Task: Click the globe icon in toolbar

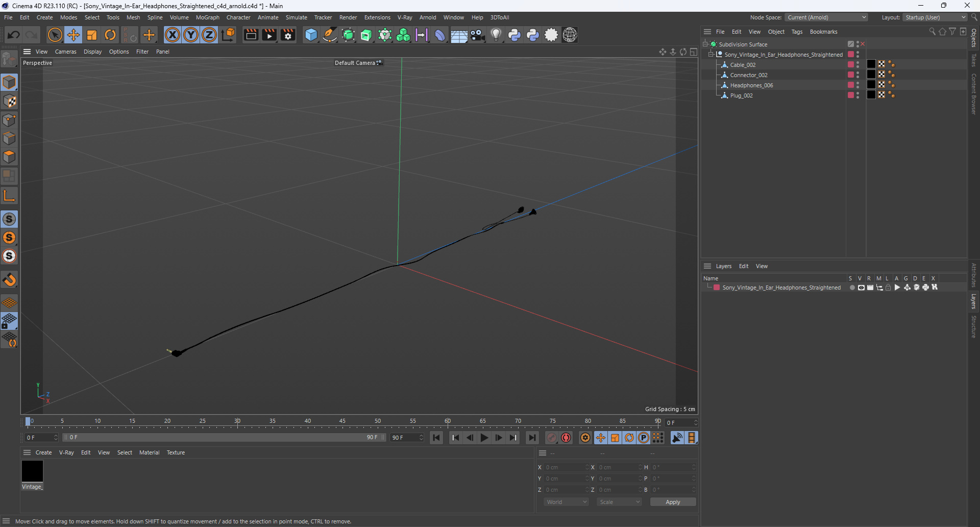Action: pyautogui.click(x=570, y=35)
